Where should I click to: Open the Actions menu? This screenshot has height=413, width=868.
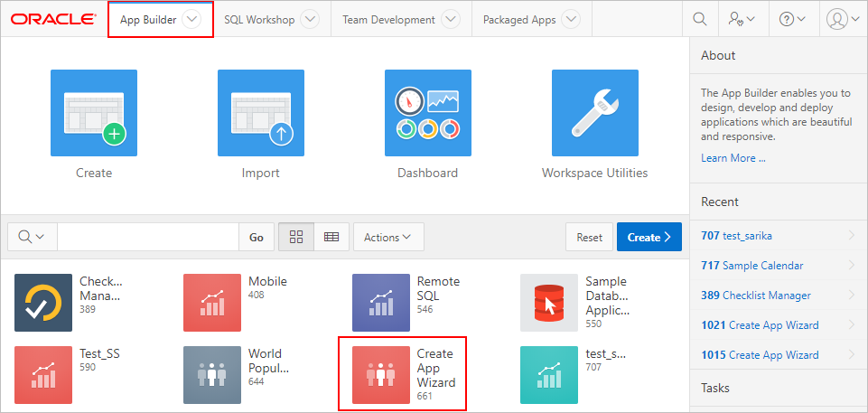388,237
